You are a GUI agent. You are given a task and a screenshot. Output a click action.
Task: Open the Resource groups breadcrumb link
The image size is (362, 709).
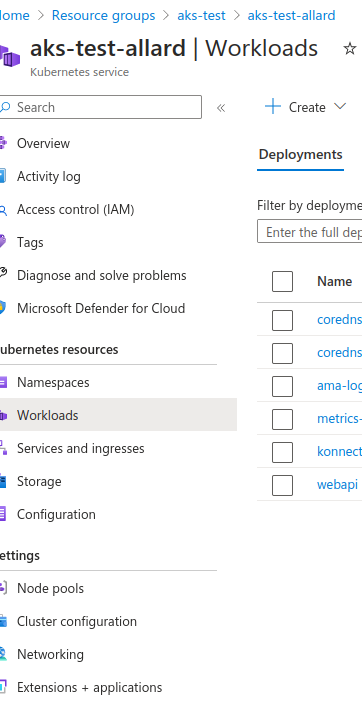[103, 16]
